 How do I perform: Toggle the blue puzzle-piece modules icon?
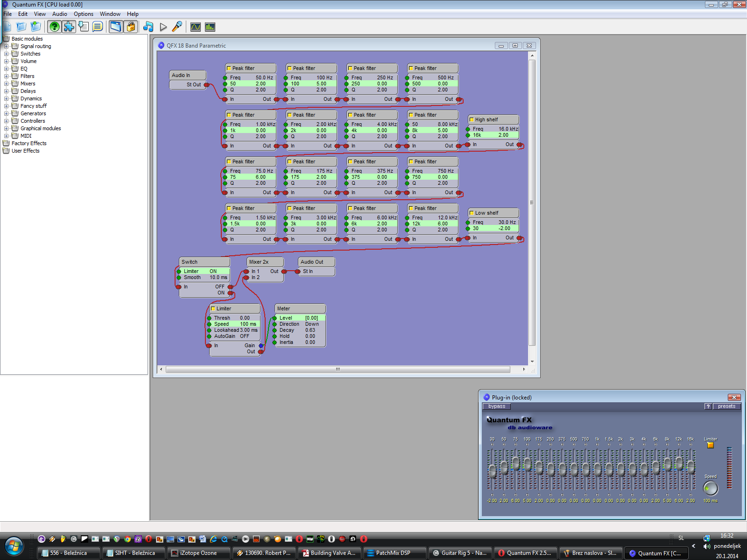point(69,27)
